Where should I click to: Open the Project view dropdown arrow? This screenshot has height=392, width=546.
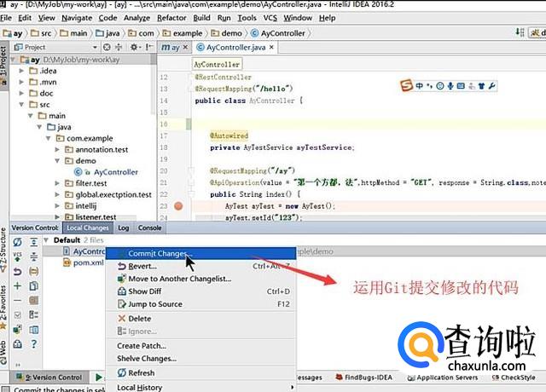[x=95, y=47]
